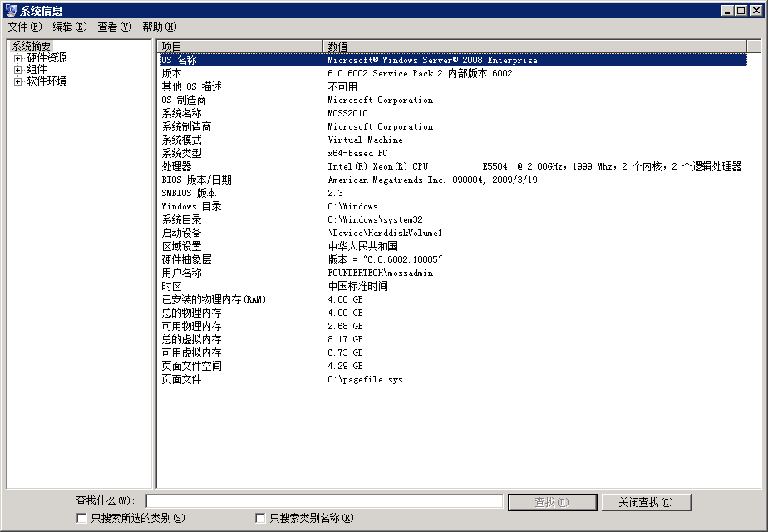Select the 硬件抽象层 row
Screen dimensions: 768x532
453,259
